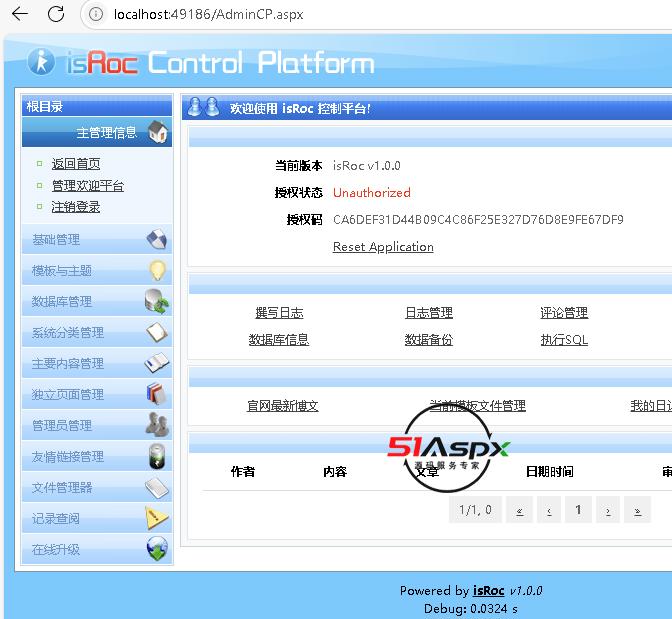This screenshot has width=672, height=619.
Task: Click the 1/1, 0 page count box
Action: point(475,510)
